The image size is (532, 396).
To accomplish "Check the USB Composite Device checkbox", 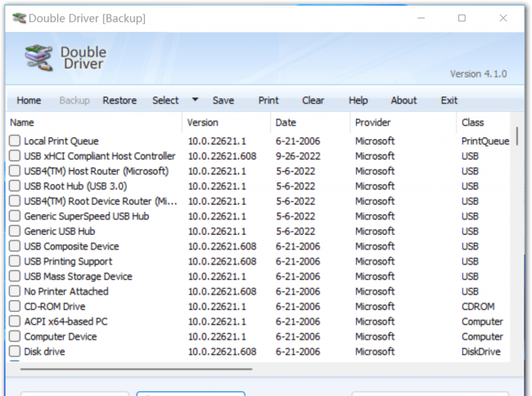I will [x=15, y=245].
